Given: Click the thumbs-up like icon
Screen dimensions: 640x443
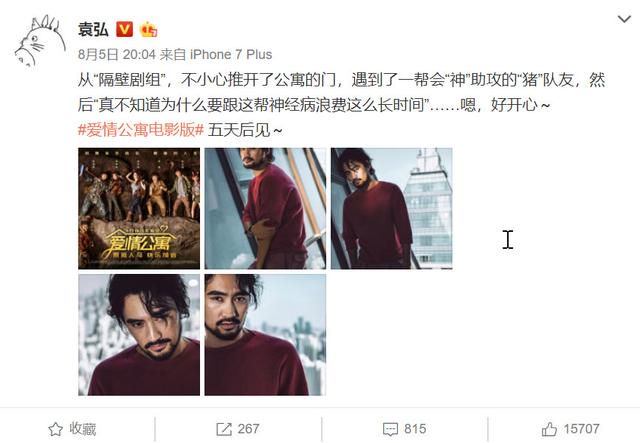Looking at the screenshot, I should click(549, 429).
